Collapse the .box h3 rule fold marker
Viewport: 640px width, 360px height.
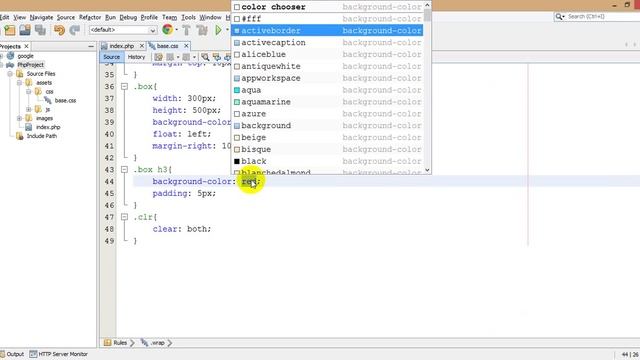124,169
